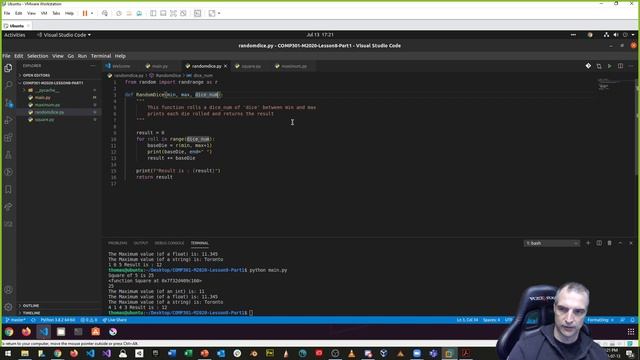Switch to the DEBUG CONSOLE panel tab
The width and height of the screenshot is (640, 360).
click(x=169, y=243)
